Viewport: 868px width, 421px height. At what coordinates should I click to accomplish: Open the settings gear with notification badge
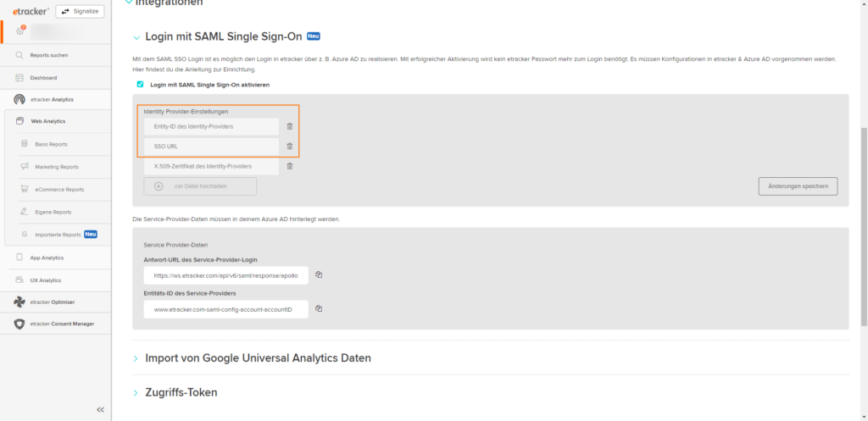tap(20, 30)
